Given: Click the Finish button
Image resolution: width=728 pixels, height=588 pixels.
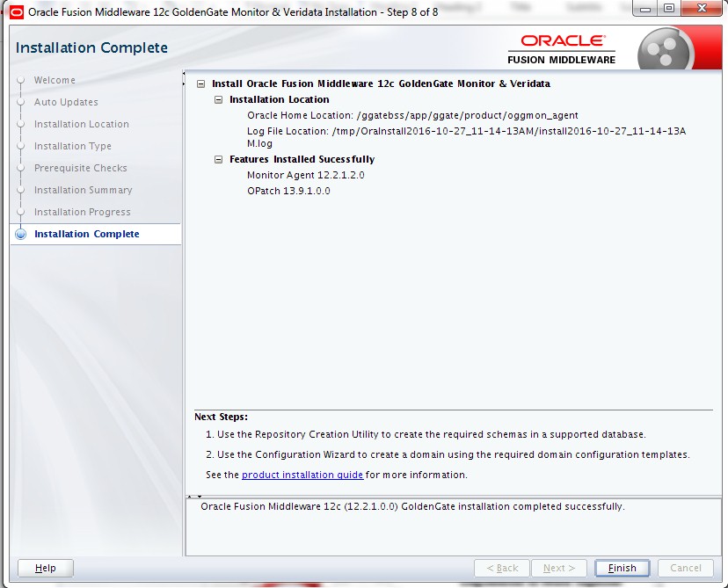Looking at the screenshot, I should pyautogui.click(x=622, y=568).
